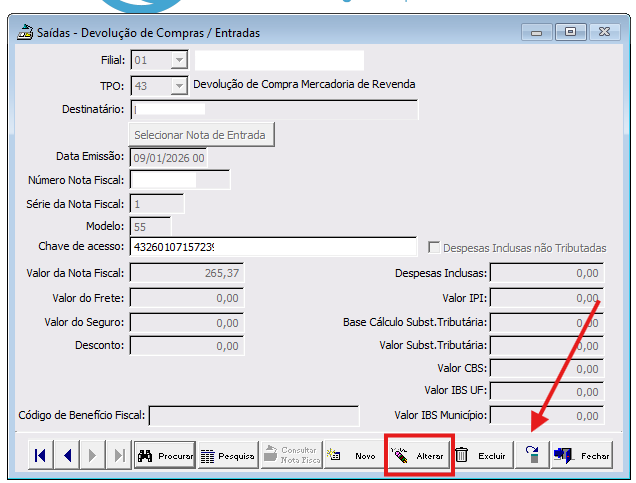Click next record arrow button
Screen dimensions: 636x483
click(94, 455)
